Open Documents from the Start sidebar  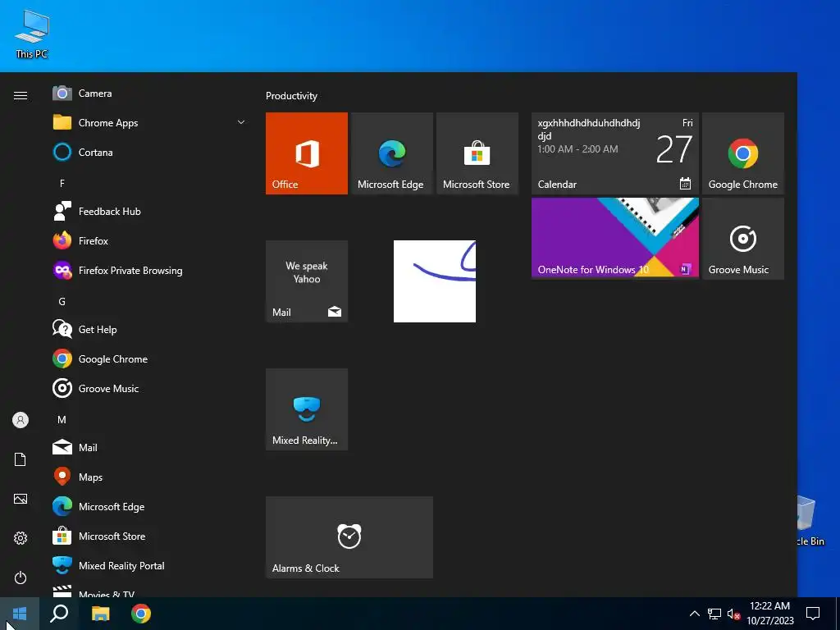point(21,459)
